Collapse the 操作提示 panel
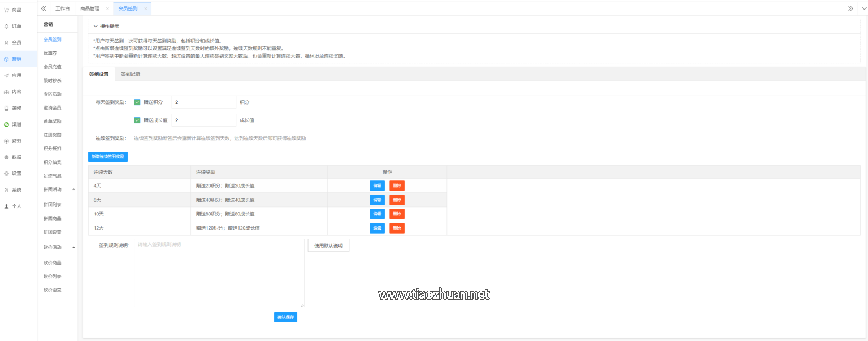This screenshot has height=341, width=868. 96,26
